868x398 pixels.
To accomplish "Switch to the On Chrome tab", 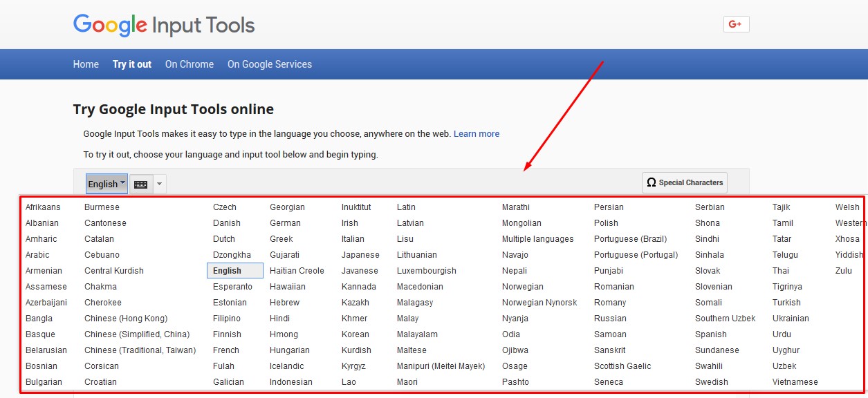I will pos(190,64).
